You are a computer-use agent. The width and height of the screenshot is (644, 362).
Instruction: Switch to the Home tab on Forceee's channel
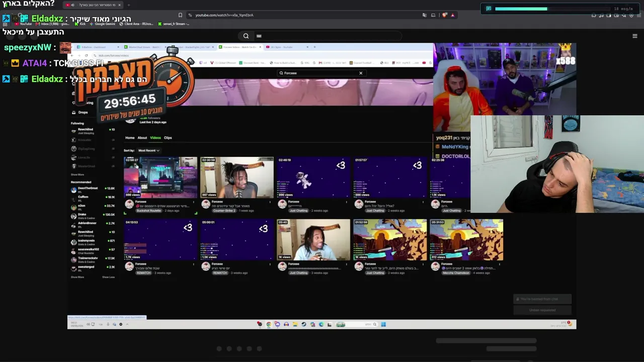pos(130,138)
